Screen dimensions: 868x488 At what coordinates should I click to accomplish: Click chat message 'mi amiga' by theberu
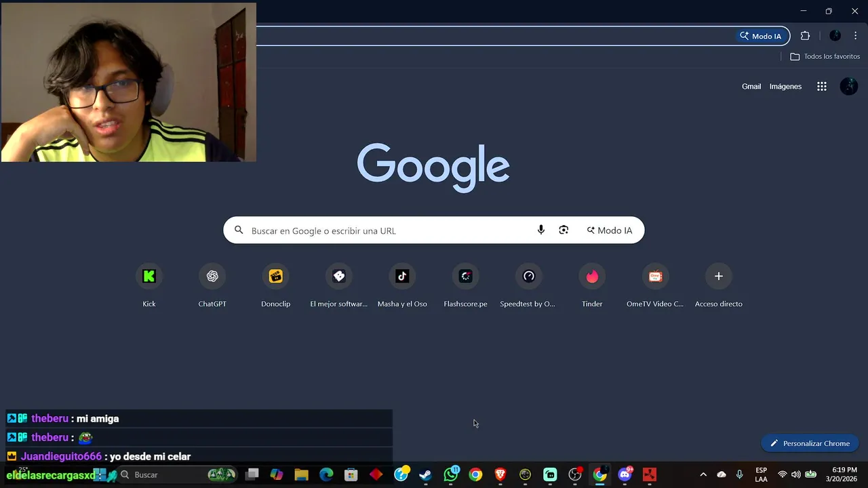point(98,419)
